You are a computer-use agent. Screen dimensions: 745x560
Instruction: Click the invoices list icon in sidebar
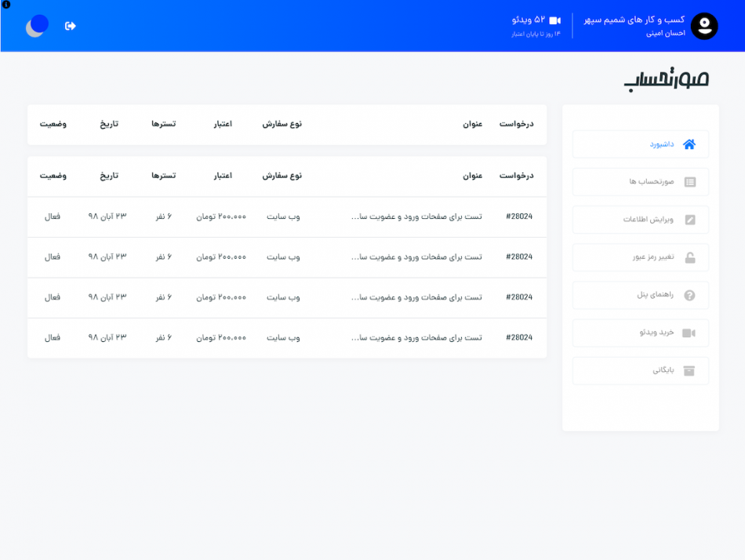(x=690, y=182)
